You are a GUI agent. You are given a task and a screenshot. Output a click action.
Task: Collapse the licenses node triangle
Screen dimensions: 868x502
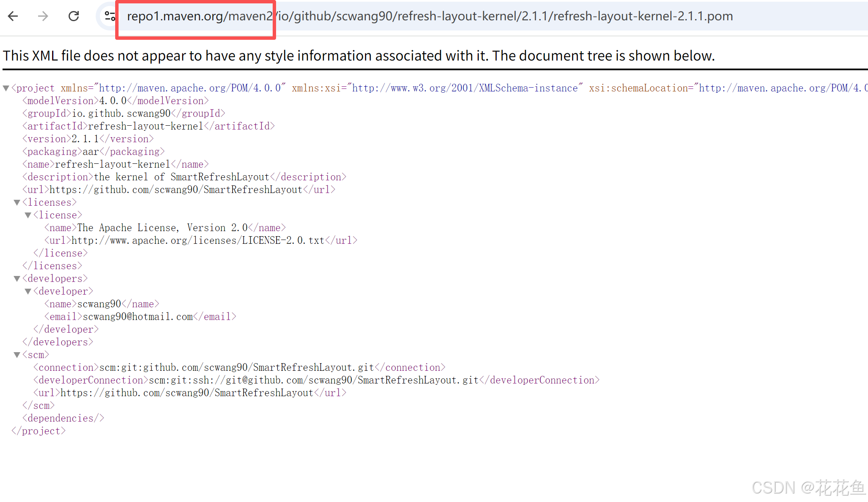click(x=17, y=202)
